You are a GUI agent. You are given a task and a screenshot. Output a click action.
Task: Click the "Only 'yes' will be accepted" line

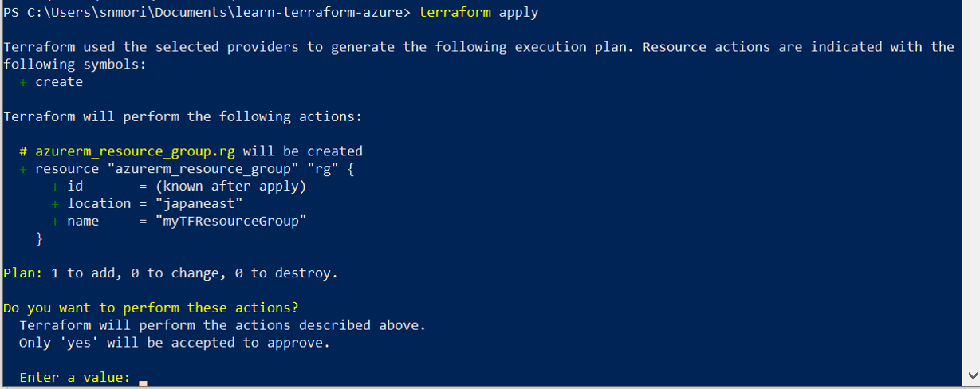(x=174, y=343)
